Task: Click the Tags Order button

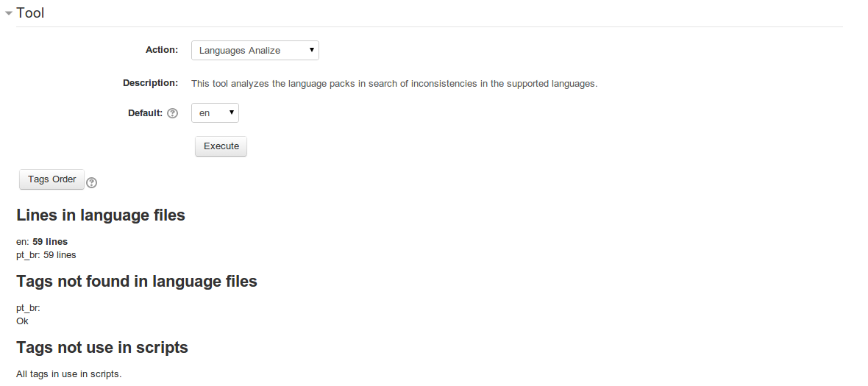Action: tap(52, 179)
